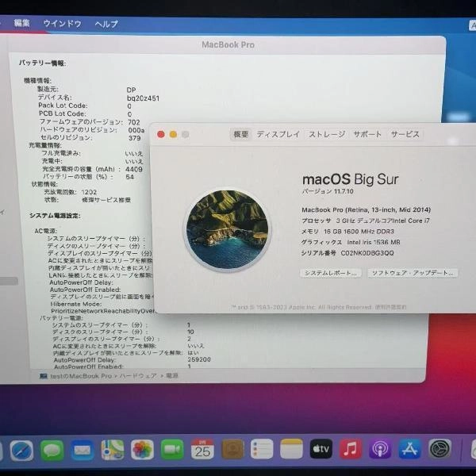Open Podcasts from the Dock
The image size is (476, 476).
click(380, 449)
